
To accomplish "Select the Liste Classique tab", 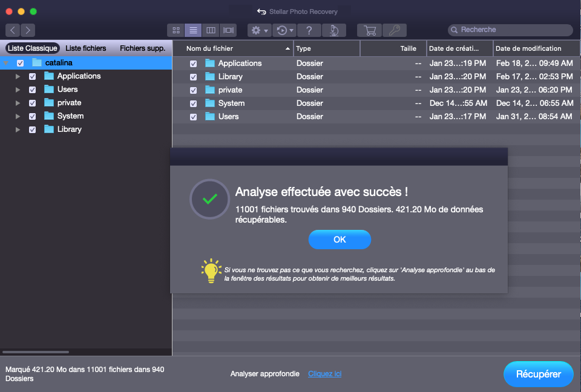I will [x=33, y=48].
